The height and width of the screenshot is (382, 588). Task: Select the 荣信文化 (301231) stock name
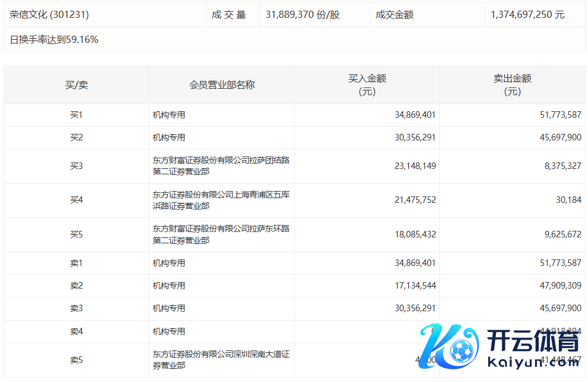click(49, 15)
